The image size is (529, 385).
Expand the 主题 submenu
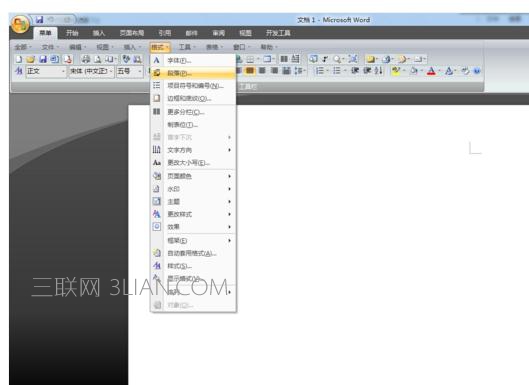tap(193, 201)
